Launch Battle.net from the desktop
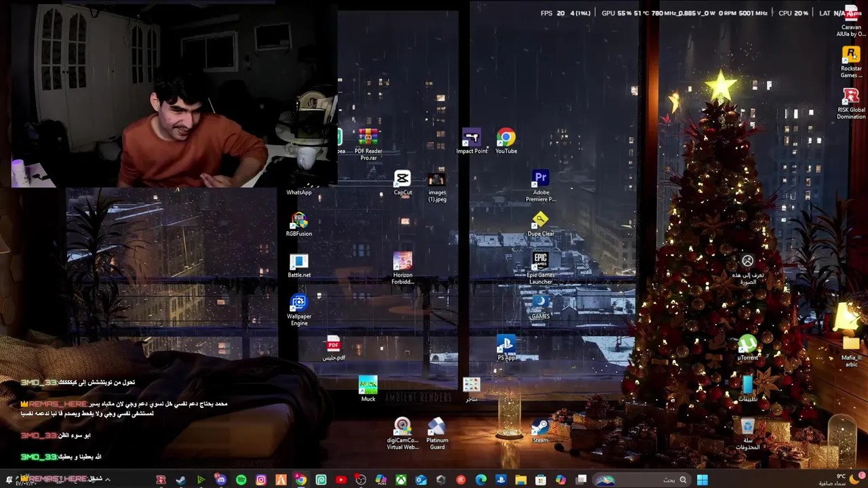This screenshot has height=488, width=868. point(299,266)
